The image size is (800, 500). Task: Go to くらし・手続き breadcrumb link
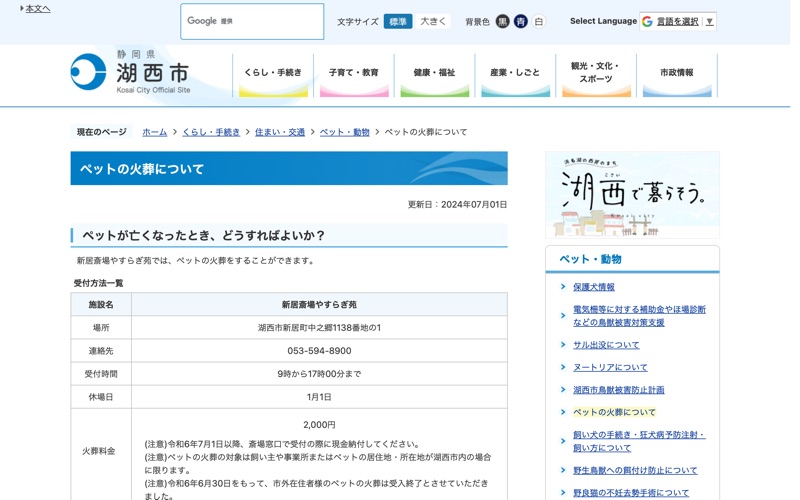click(211, 132)
